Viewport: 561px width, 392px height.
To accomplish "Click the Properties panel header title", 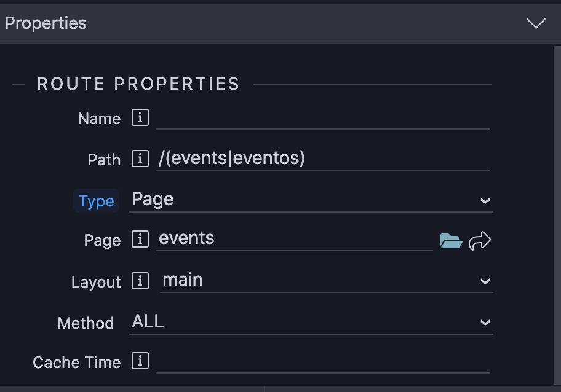I will pyautogui.click(x=46, y=23).
